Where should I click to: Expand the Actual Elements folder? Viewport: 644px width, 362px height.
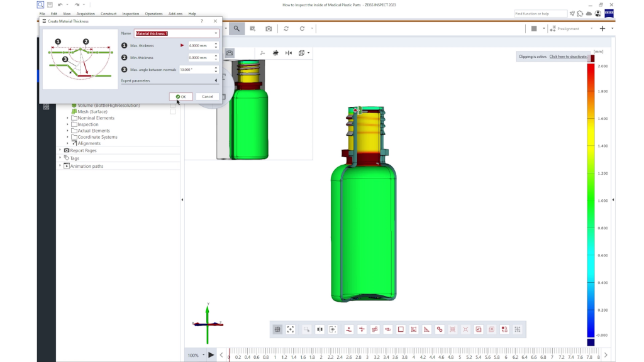click(68, 131)
